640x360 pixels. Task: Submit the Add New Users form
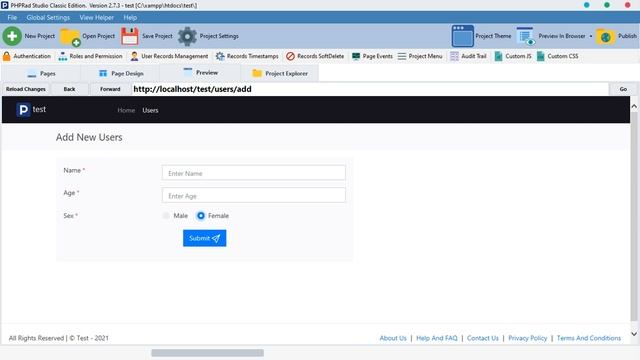point(204,238)
